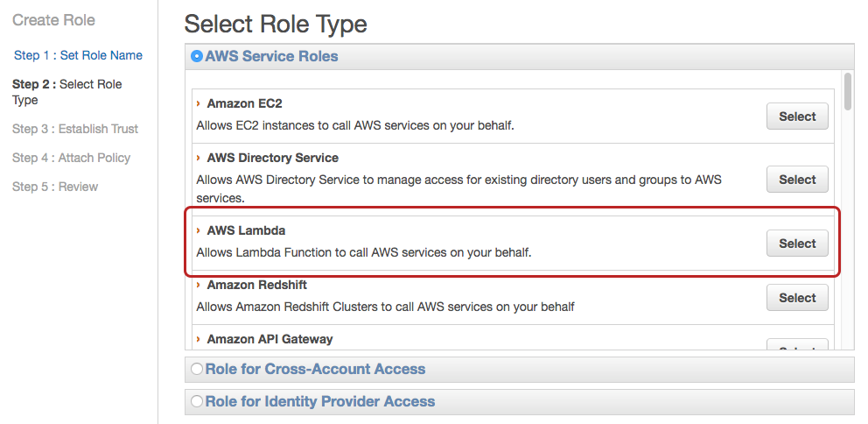This screenshot has width=868, height=424.
Task: Click Select button for Amazon Redshift
Action: 797,298
